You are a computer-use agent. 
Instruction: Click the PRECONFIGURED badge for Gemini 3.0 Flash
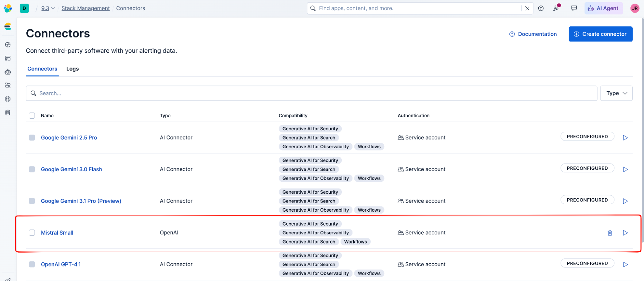pos(587,168)
